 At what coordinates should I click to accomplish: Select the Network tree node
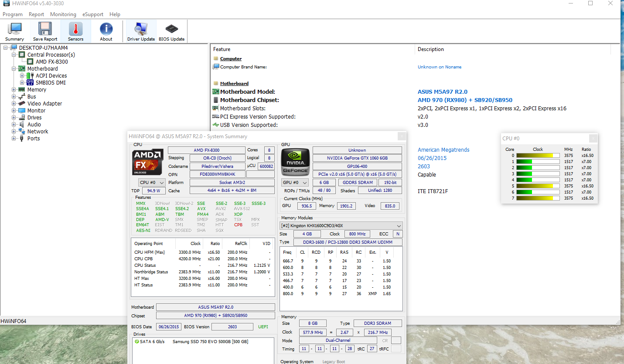pos(38,132)
